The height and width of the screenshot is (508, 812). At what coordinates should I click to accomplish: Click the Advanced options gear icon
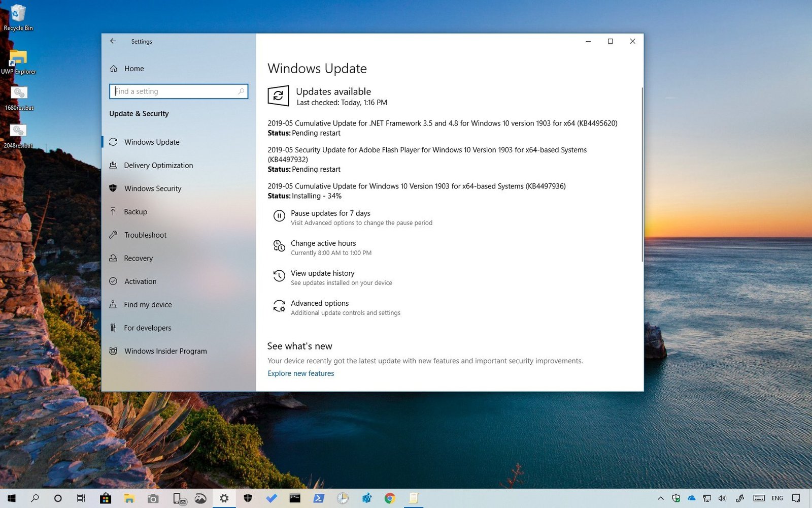pyautogui.click(x=279, y=306)
